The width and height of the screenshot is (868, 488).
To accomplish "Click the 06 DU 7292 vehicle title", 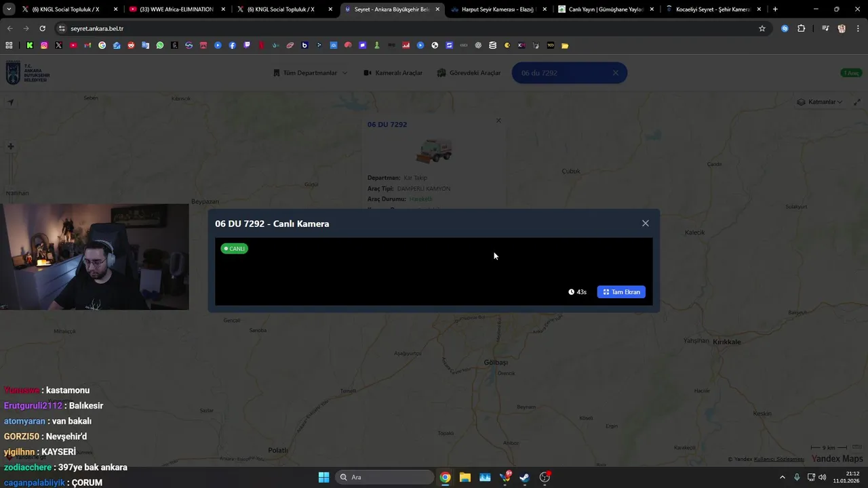I will pos(387,125).
